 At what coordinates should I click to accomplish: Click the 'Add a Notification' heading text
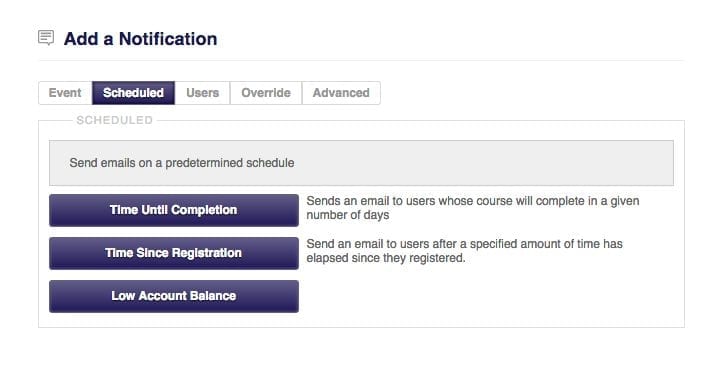[140, 39]
